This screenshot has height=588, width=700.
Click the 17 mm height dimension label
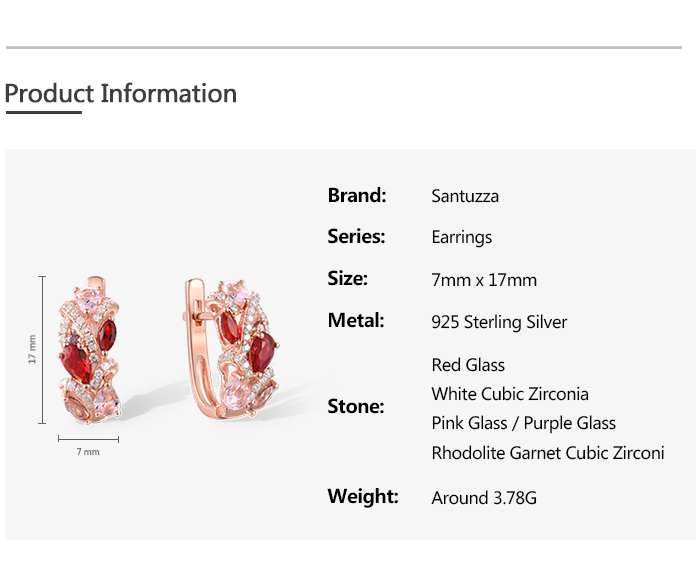click(x=32, y=349)
